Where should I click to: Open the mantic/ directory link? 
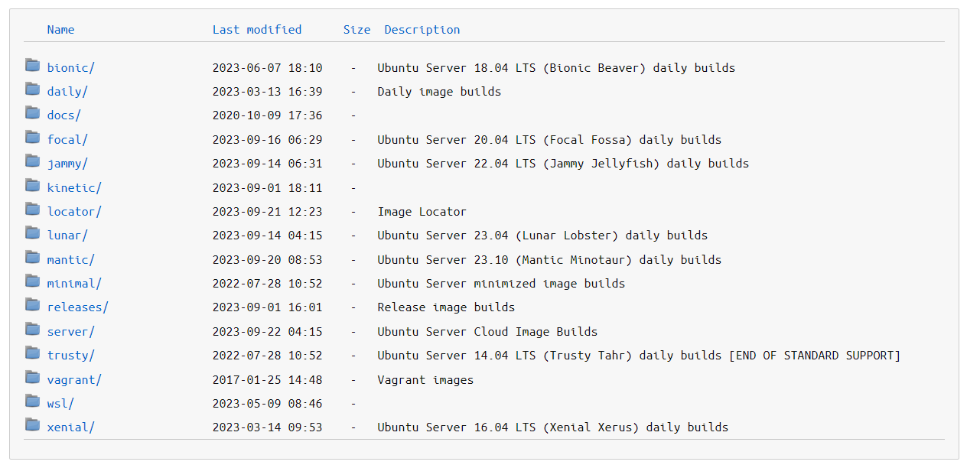[x=71, y=260]
